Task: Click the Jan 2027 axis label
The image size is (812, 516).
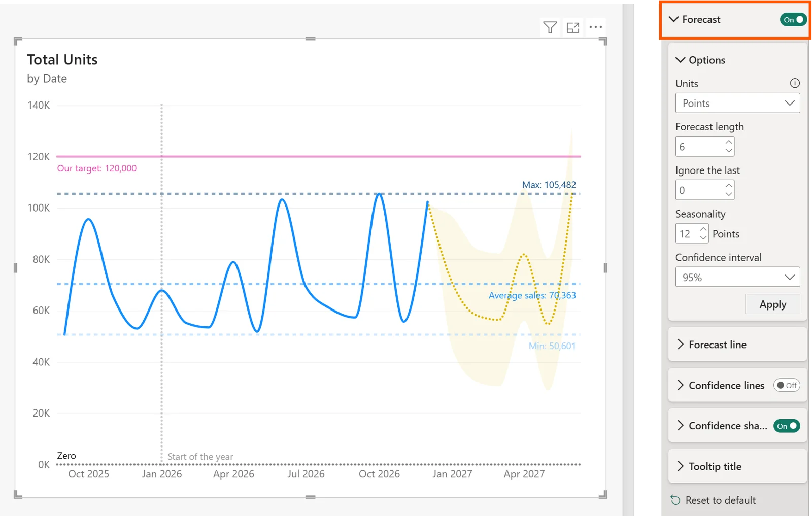Action: [452, 474]
